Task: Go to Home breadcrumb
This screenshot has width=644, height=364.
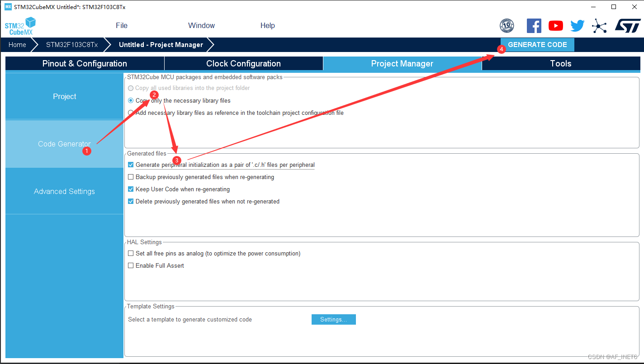Action: (17, 45)
